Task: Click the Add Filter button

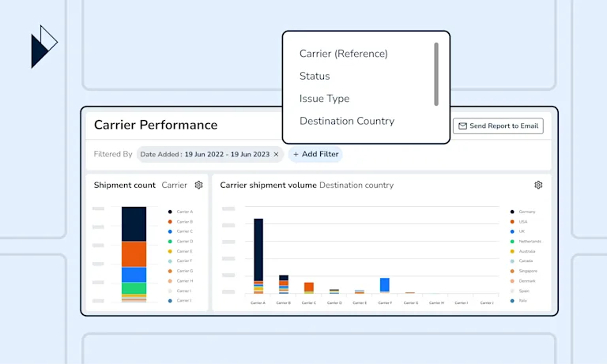Action: [315, 154]
